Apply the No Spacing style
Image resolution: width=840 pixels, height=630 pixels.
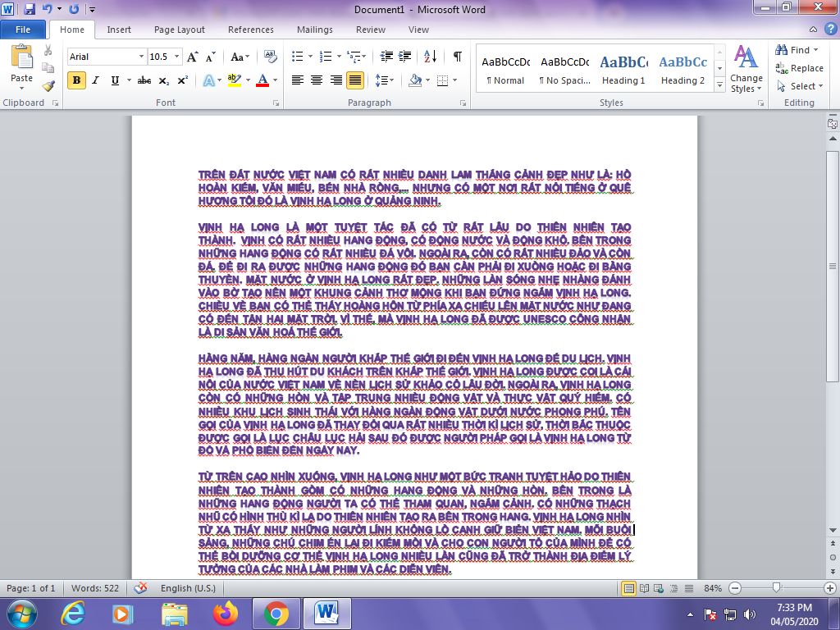pos(564,70)
